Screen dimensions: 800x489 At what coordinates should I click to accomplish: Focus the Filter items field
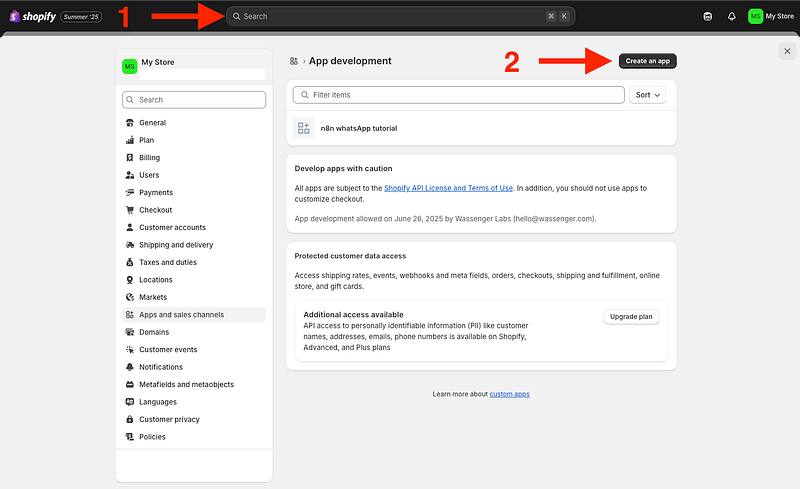pyautogui.click(x=460, y=95)
